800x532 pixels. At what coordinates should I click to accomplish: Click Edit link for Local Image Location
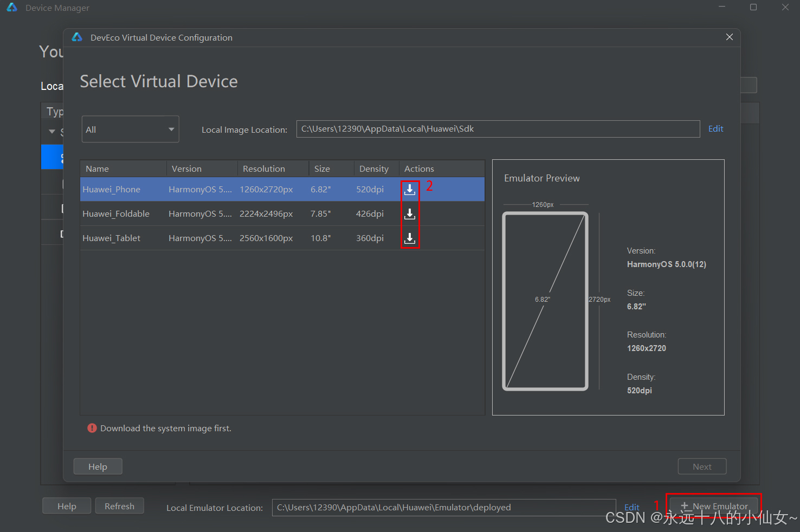coord(715,129)
